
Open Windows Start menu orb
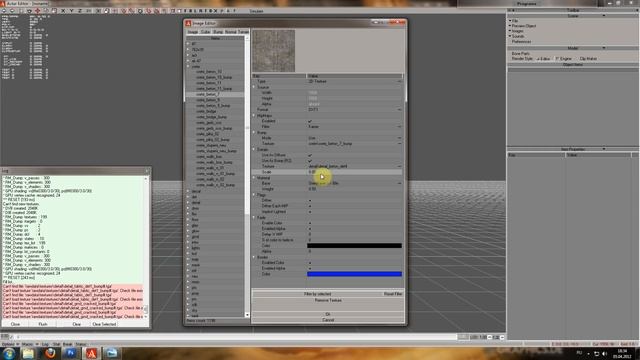9,353
